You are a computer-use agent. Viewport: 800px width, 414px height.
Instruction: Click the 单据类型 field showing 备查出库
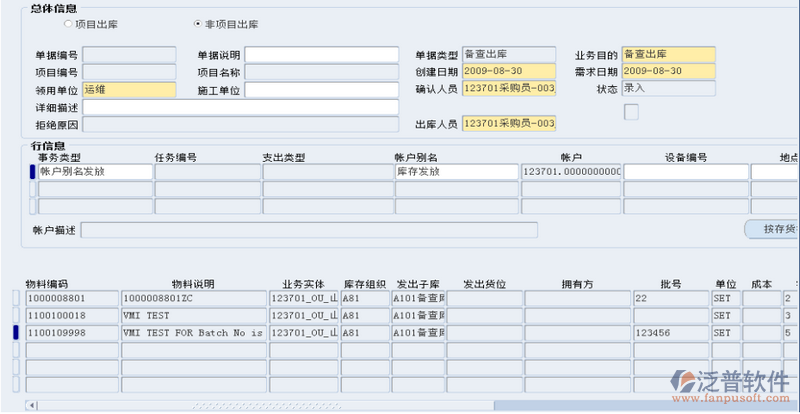(509, 54)
